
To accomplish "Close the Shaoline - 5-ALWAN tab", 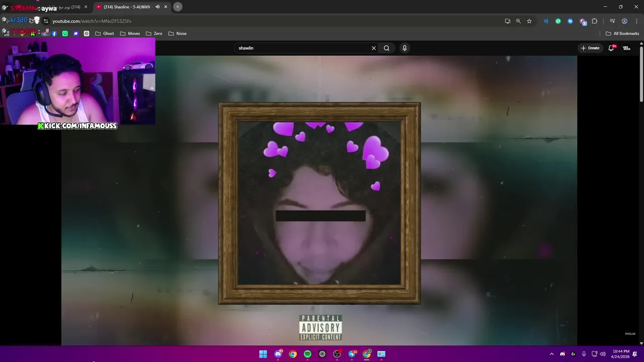I will tap(166, 7).
